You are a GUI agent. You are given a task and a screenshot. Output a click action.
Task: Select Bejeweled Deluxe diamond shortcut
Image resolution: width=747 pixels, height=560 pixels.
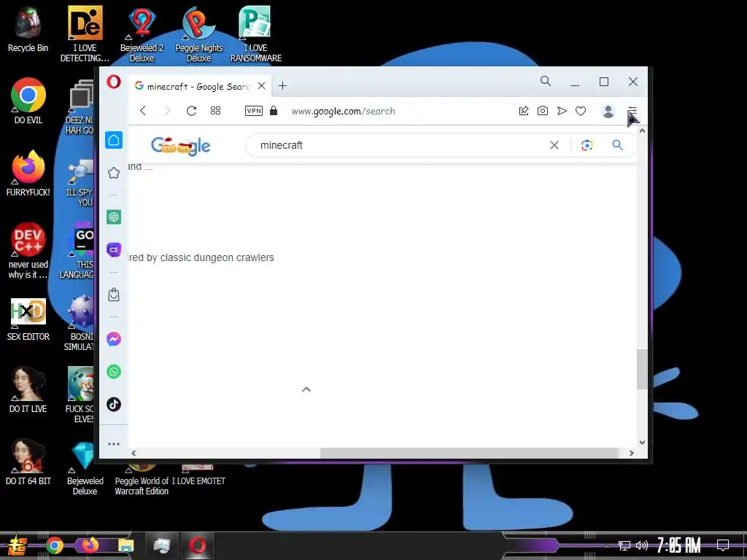(85, 469)
